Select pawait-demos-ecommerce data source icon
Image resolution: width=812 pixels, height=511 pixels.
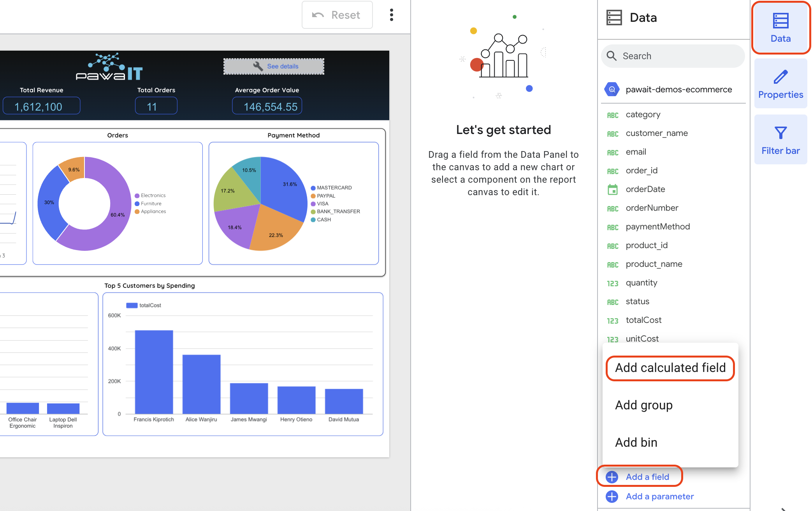(x=612, y=90)
